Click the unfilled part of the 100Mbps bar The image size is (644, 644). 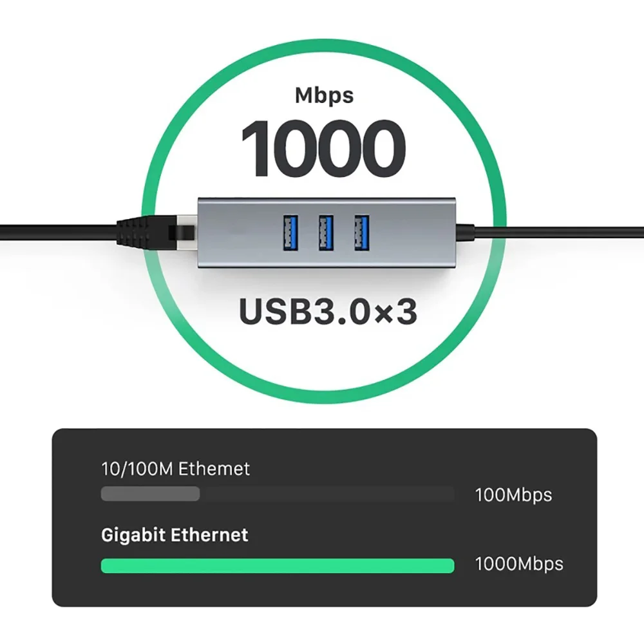(327, 494)
